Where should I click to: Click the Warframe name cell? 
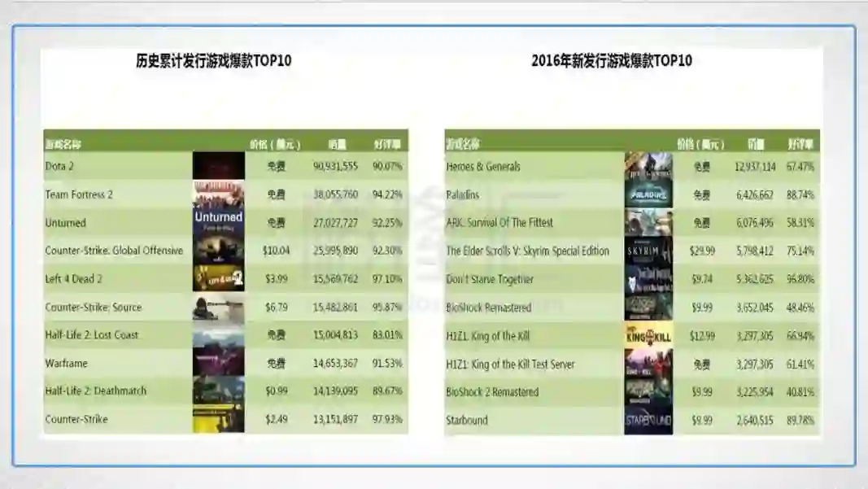click(x=67, y=363)
